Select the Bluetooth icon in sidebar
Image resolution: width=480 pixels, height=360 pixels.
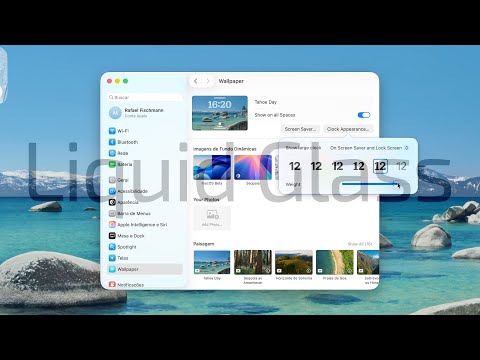click(112, 142)
